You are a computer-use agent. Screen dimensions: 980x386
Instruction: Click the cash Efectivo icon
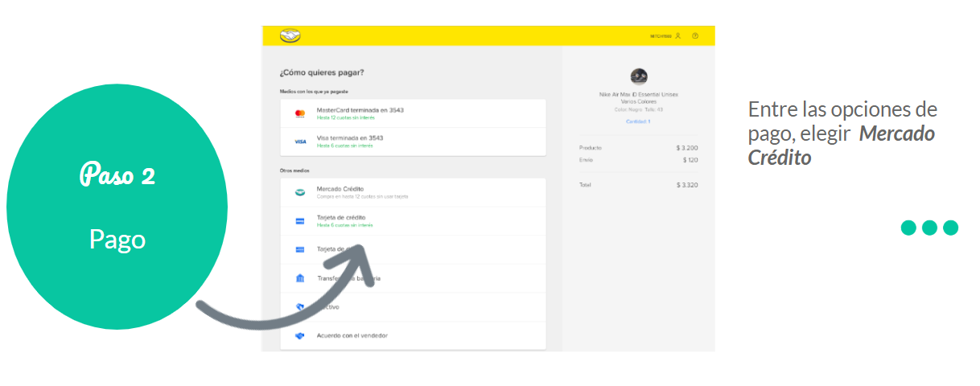(x=300, y=306)
